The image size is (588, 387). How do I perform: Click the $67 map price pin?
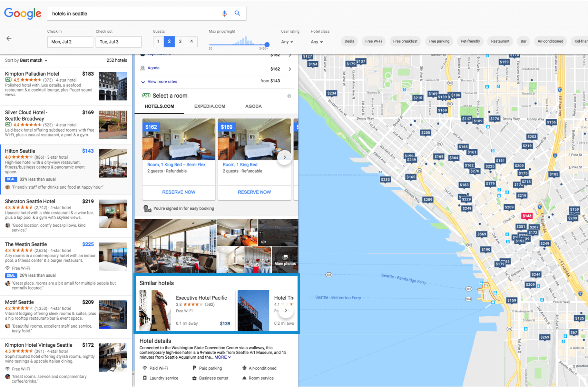[573, 332]
